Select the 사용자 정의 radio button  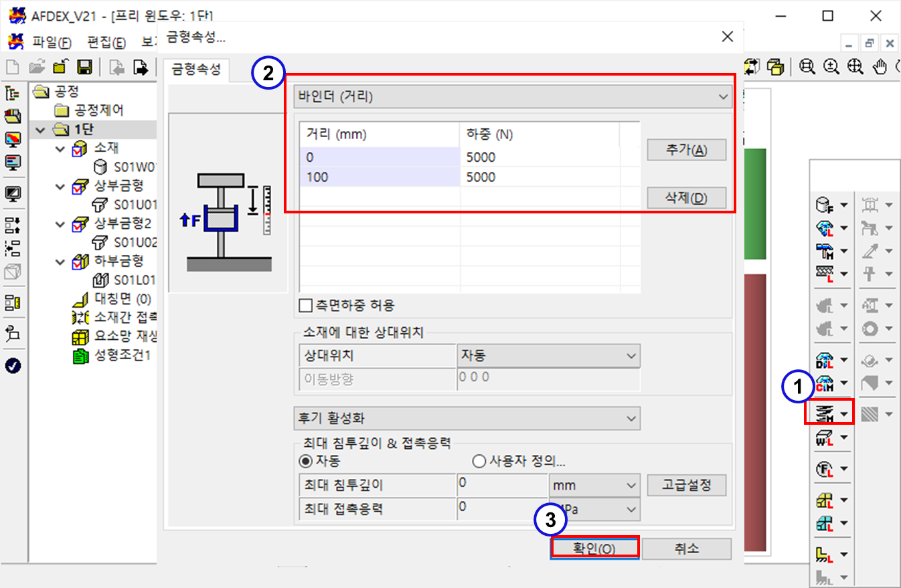click(x=479, y=461)
